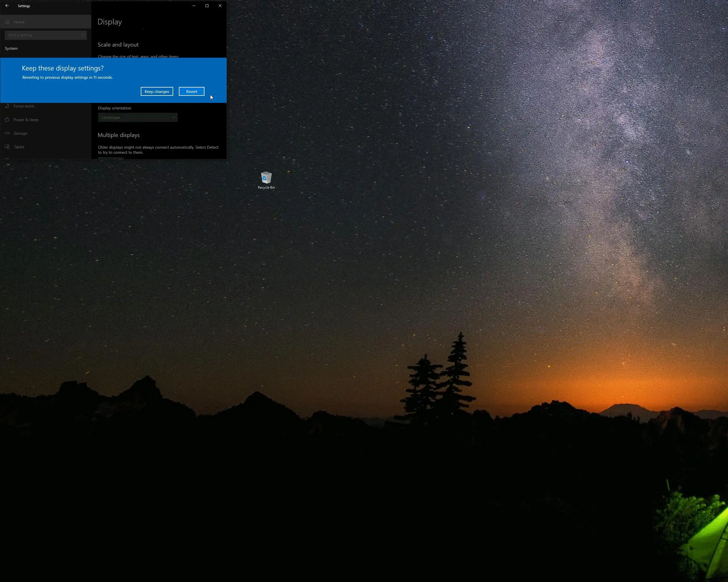Click the Focus assist moon icon
The image size is (728, 582).
tap(7, 106)
